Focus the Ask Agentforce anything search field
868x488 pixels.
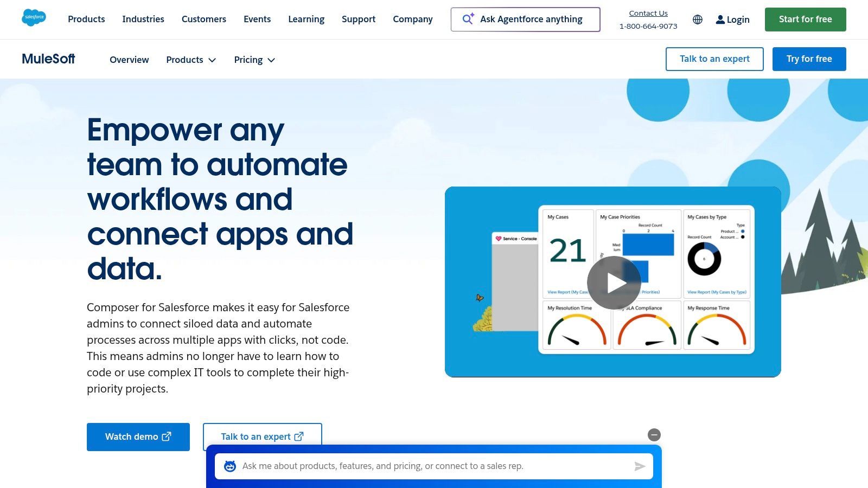pyautogui.click(x=532, y=20)
